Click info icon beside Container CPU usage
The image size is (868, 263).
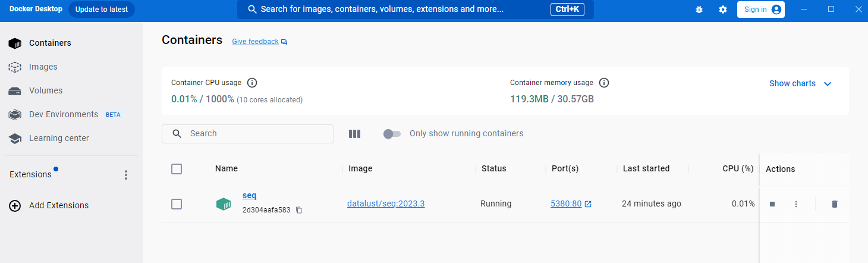point(251,83)
